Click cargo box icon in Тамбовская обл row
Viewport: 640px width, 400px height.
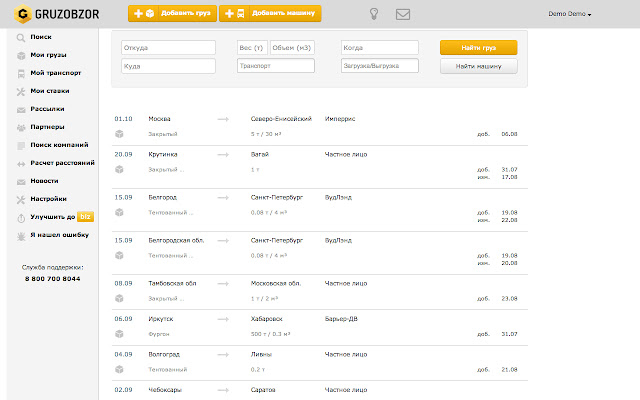tap(119, 298)
